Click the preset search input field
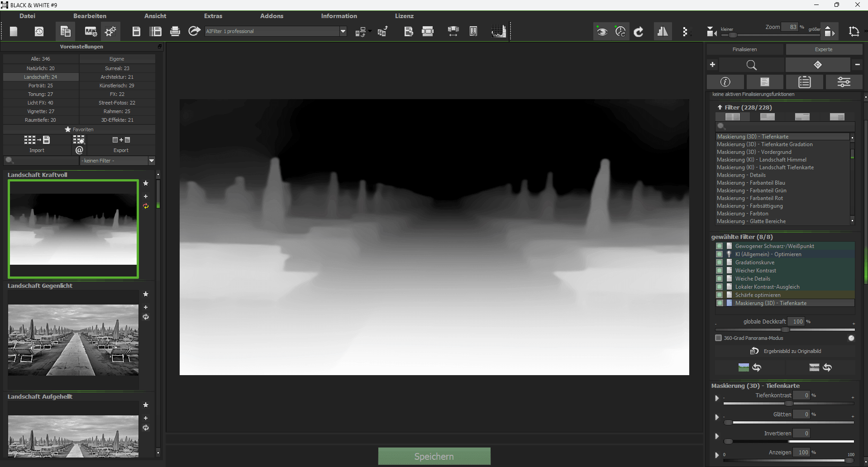Image resolution: width=868 pixels, height=467 pixels. [42, 161]
